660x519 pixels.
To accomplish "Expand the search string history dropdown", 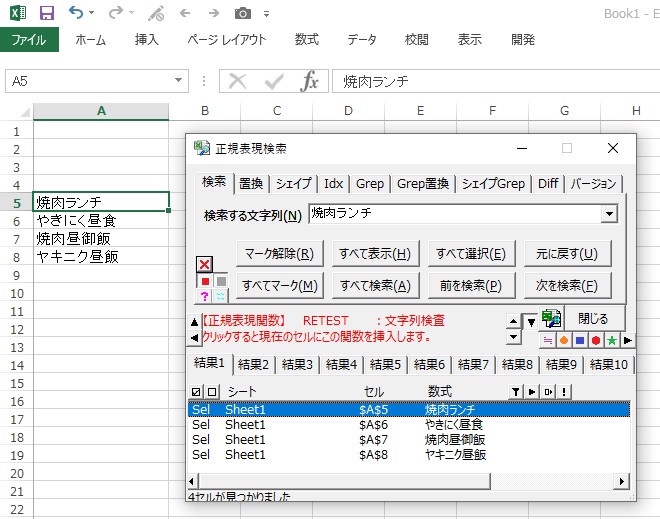I will coord(608,214).
